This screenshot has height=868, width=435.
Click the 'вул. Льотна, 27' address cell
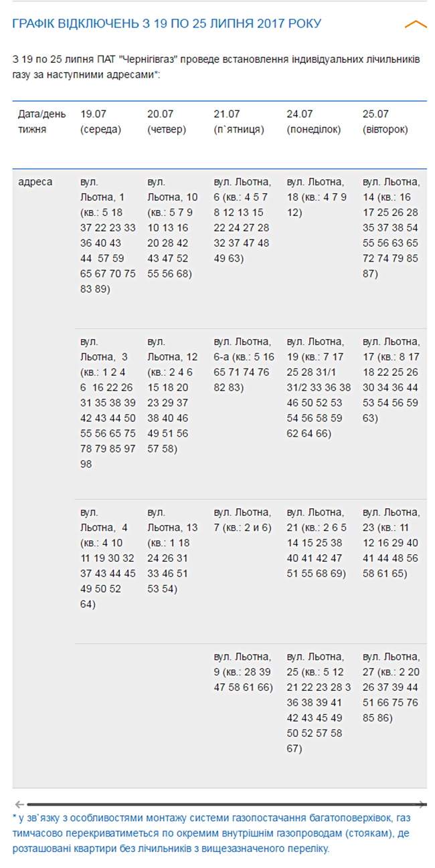click(x=391, y=687)
